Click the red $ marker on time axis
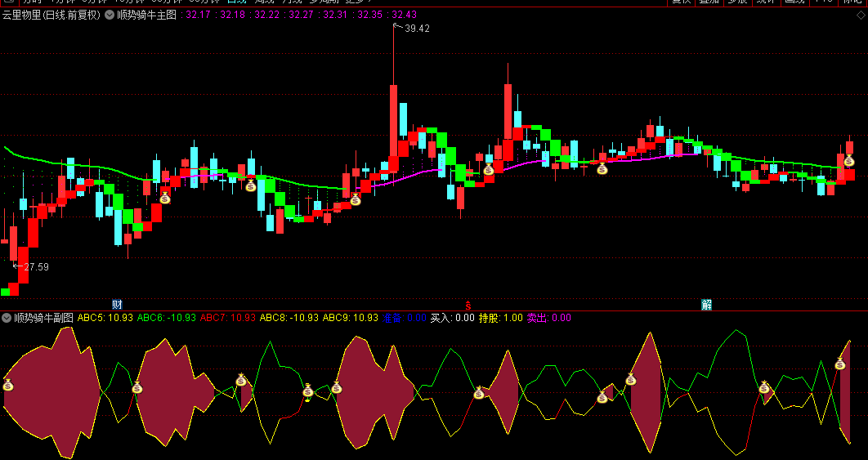Screen dimensions: 868x460 click(x=468, y=304)
